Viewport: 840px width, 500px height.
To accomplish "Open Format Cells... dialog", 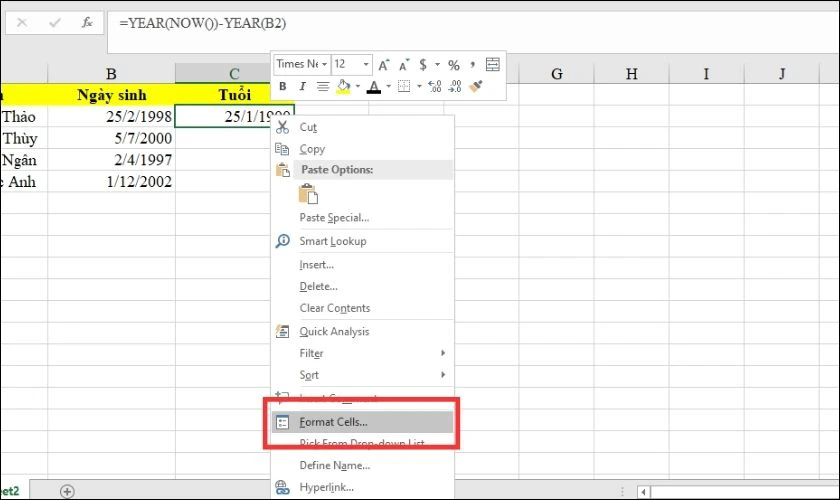I will [362, 422].
